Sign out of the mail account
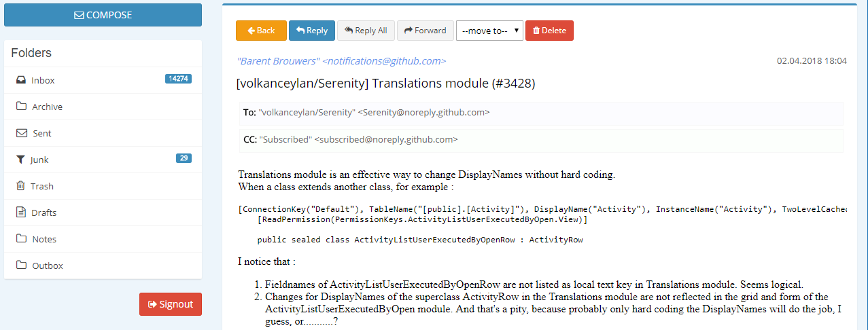868x330 pixels. point(171,304)
